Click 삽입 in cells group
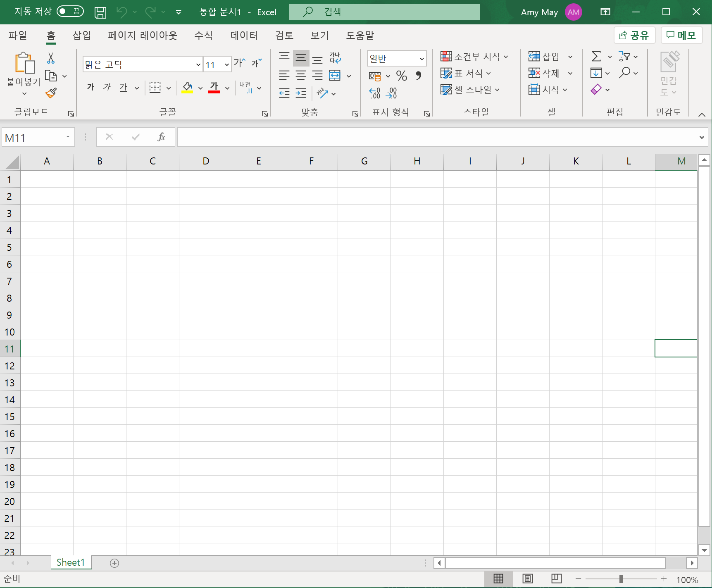This screenshot has width=712, height=588. (544, 56)
